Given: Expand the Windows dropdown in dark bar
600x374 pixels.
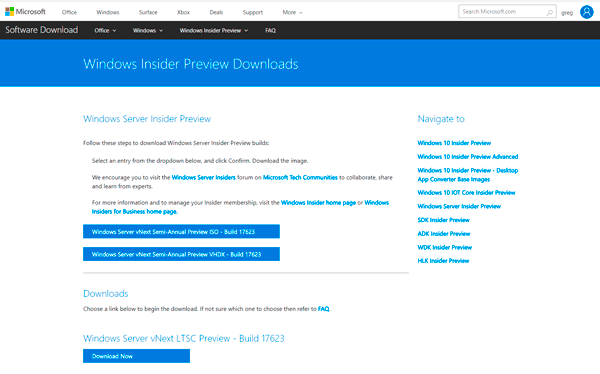Looking at the screenshot, I should click(148, 31).
